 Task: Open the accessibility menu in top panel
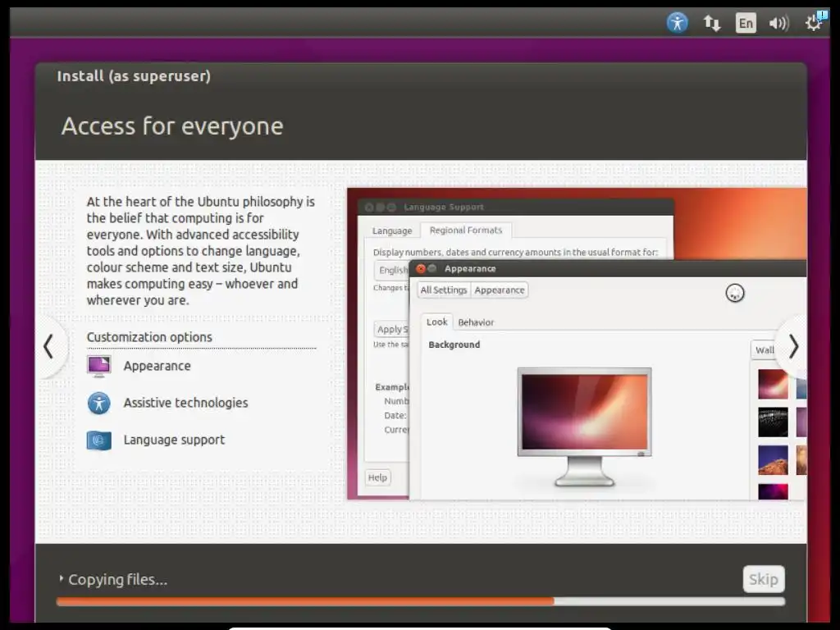click(677, 23)
